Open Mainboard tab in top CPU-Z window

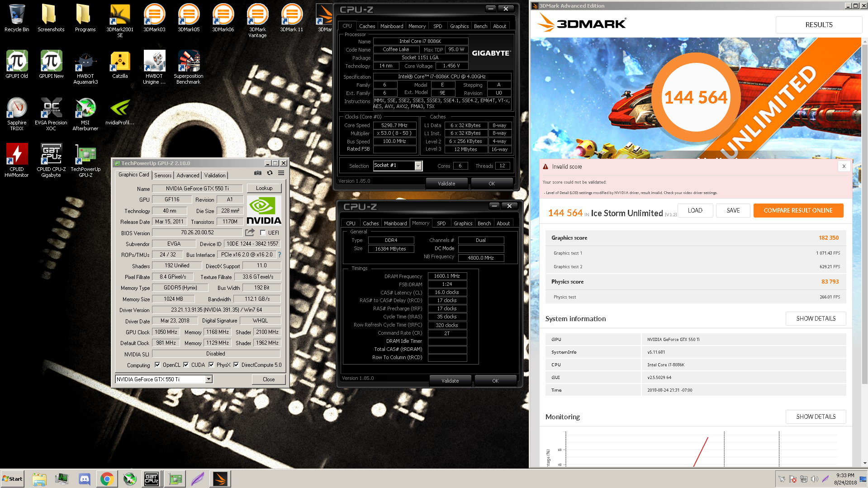click(x=392, y=26)
